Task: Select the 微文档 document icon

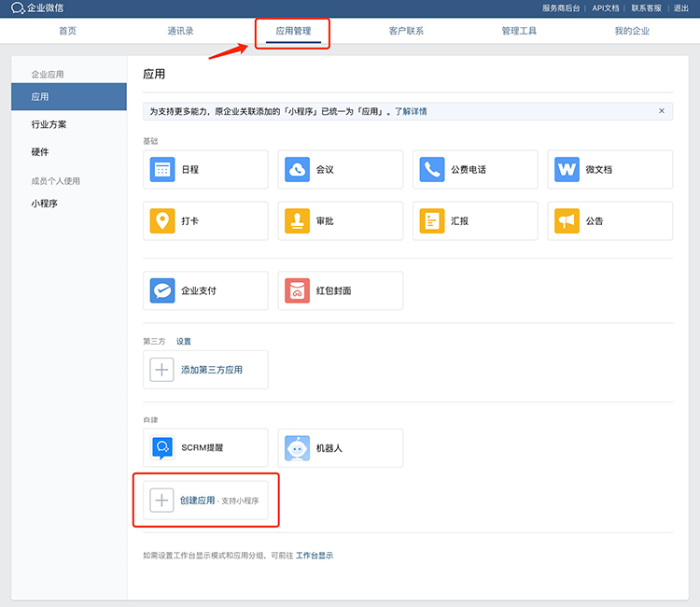Action: [567, 170]
